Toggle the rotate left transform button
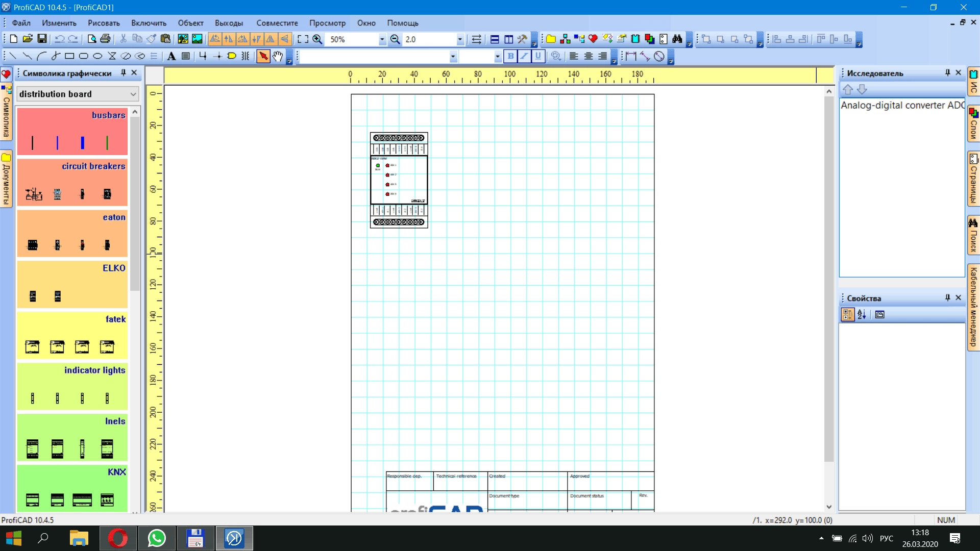 coord(215,39)
